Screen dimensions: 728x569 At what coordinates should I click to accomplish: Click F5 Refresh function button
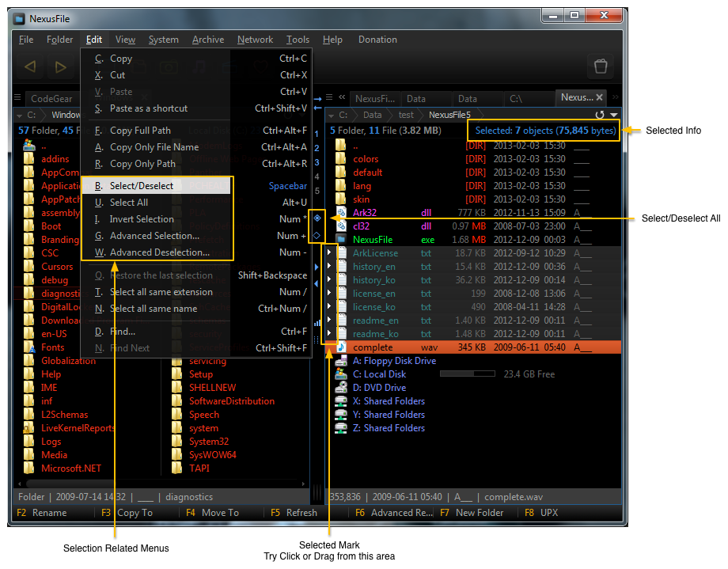[x=294, y=512]
